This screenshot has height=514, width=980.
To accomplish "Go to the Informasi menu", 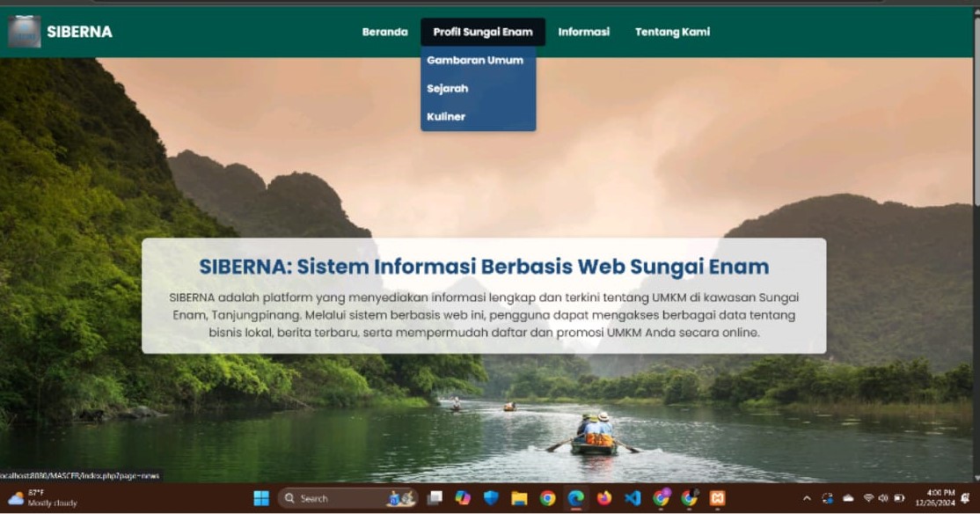I will pyautogui.click(x=583, y=32).
